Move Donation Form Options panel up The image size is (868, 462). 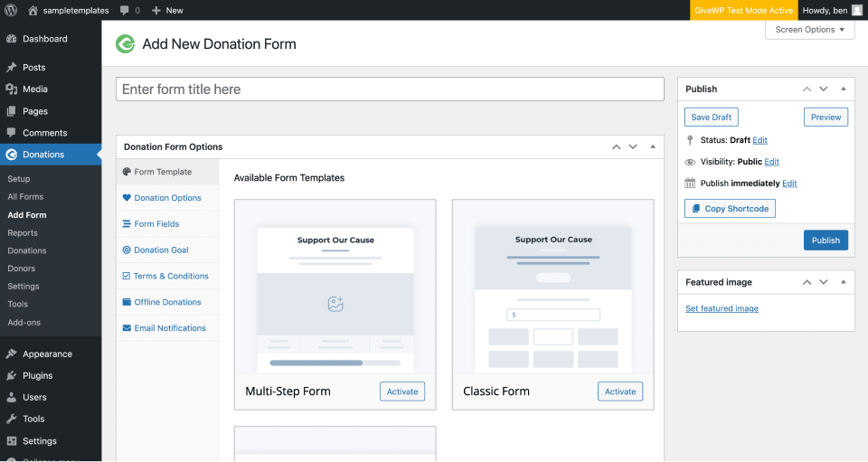click(x=616, y=146)
